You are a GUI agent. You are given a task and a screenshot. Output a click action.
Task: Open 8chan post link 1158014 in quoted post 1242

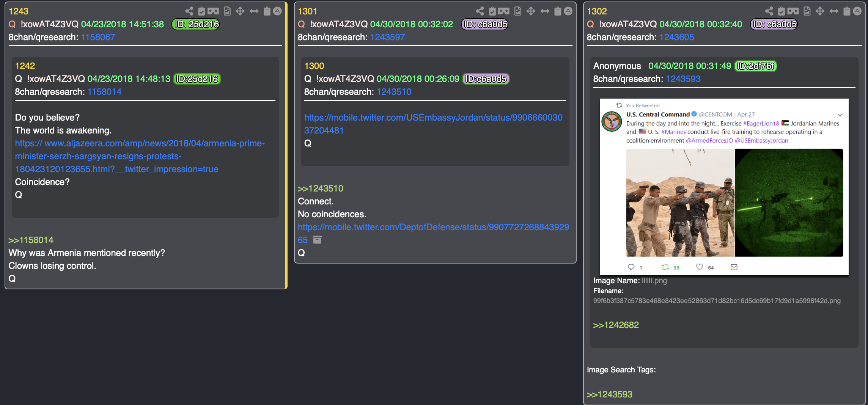(104, 92)
